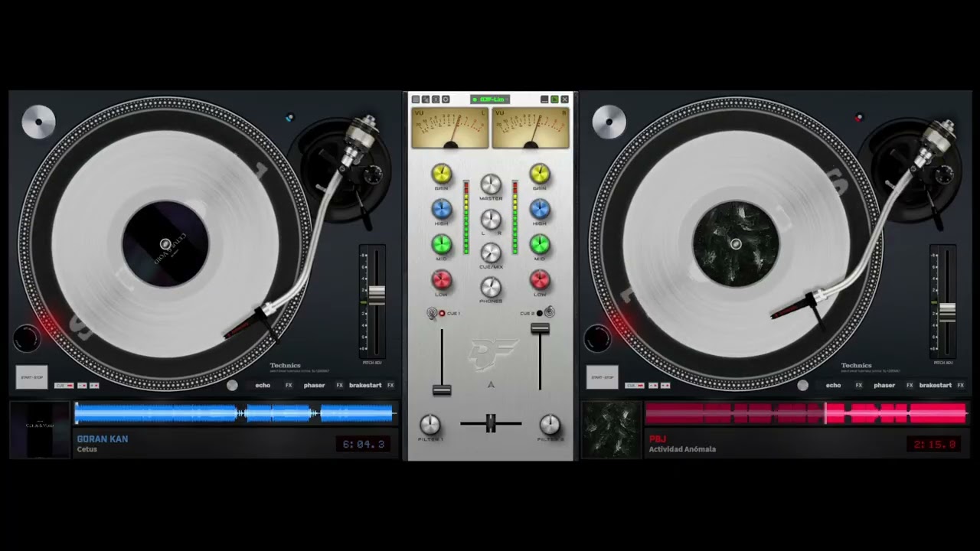Viewport: 980px width, 551px height.
Task: Click the left channel yellow GAIN knob
Action: [442, 174]
